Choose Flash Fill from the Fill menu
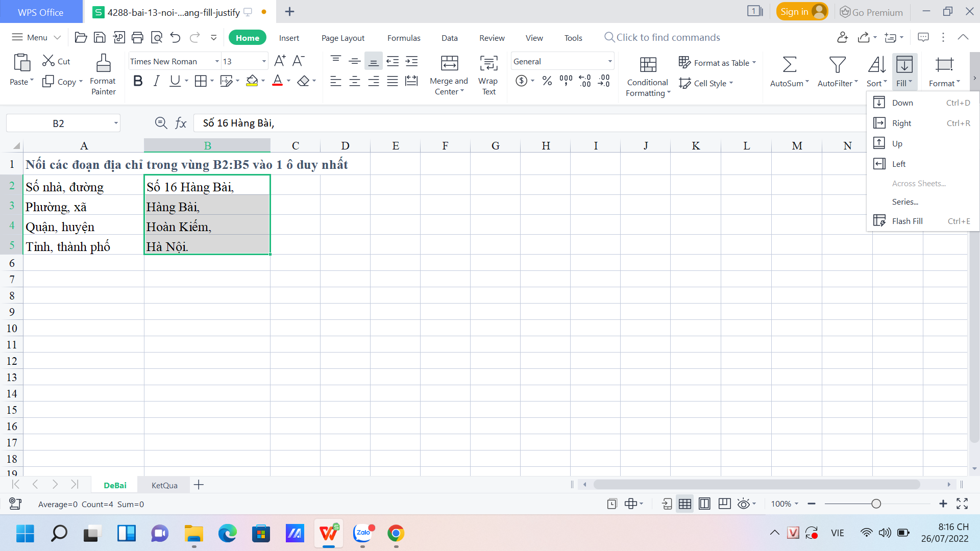 (907, 221)
